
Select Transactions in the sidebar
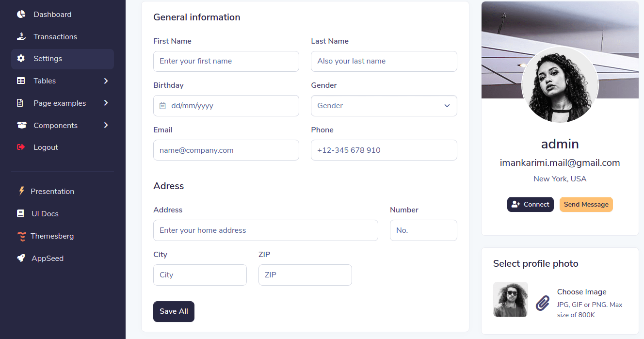55,36
